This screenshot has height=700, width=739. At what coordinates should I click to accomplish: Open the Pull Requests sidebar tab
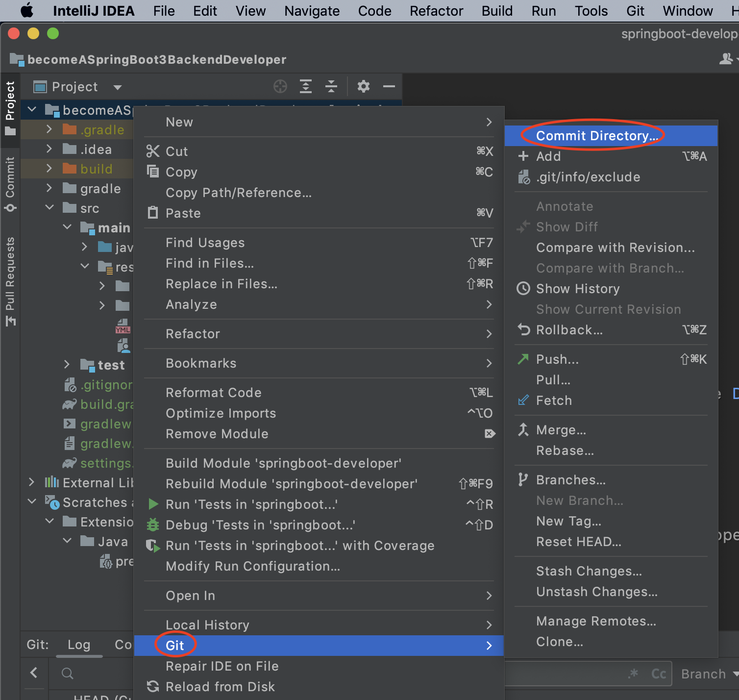click(x=10, y=281)
